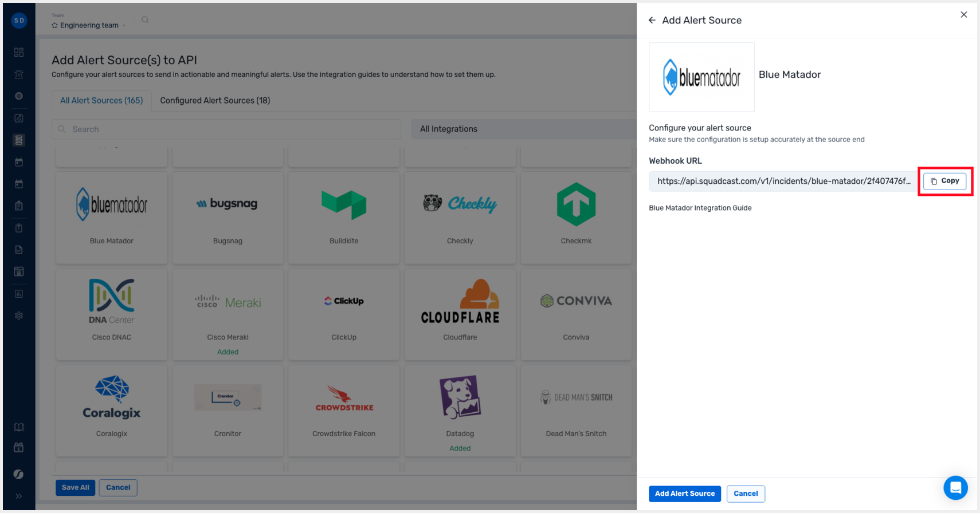Open the All Integrations filter dropdown
Viewport: 980px width, 513px height.
pyautogui.click(x=524, y=129)
